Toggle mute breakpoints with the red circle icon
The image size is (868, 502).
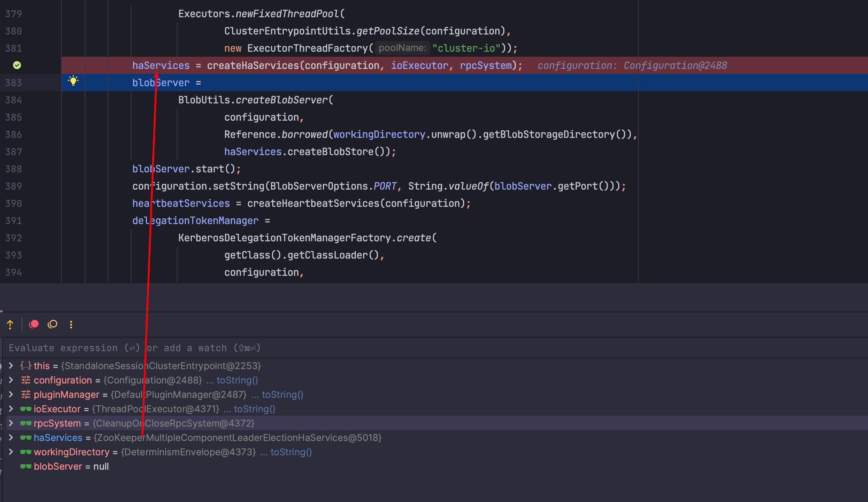tap(33, 324)
